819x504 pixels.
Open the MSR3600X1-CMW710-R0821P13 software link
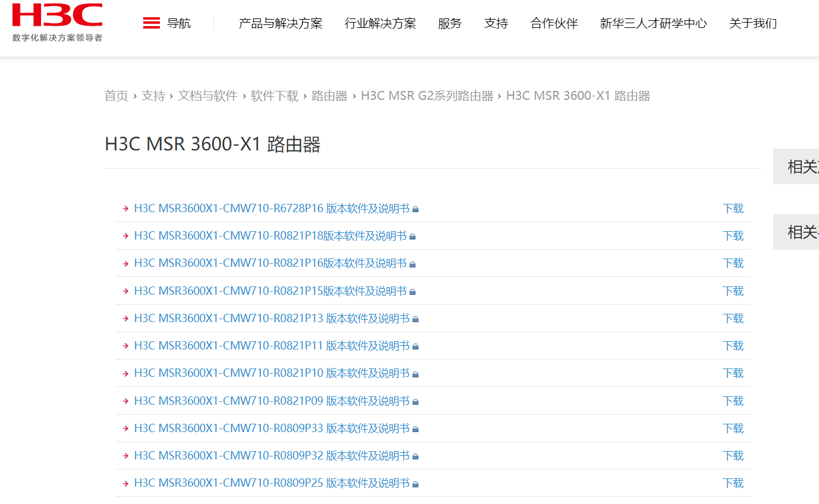pyautogui.click(x=272, y=319)
